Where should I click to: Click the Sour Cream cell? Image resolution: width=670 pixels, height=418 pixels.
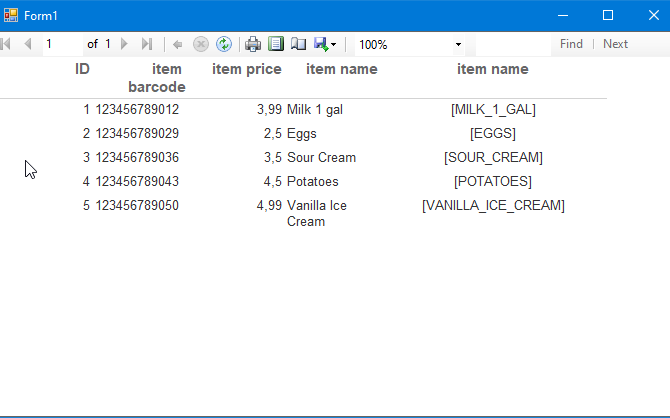pos(321,157)
